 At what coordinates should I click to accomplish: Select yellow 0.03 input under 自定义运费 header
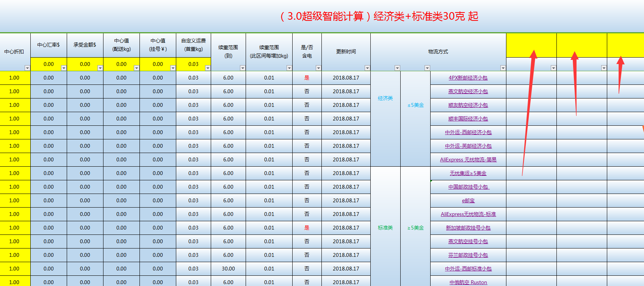(193, 64)
